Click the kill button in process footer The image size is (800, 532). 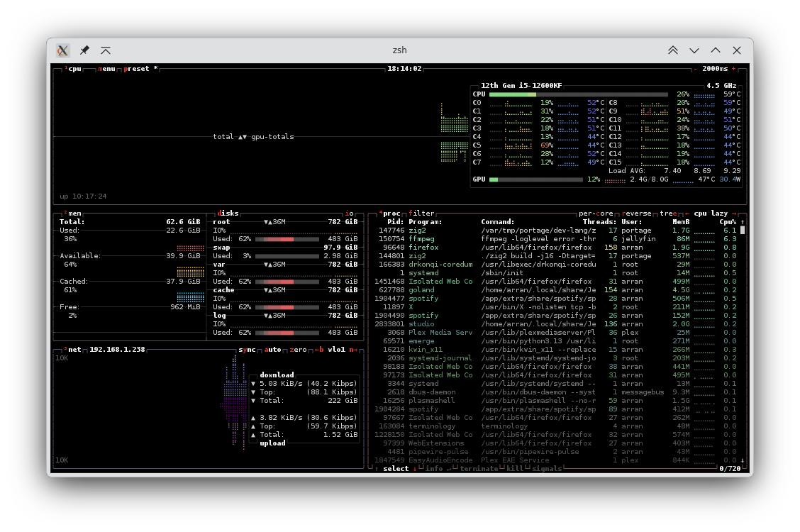[x=515, y=469]
